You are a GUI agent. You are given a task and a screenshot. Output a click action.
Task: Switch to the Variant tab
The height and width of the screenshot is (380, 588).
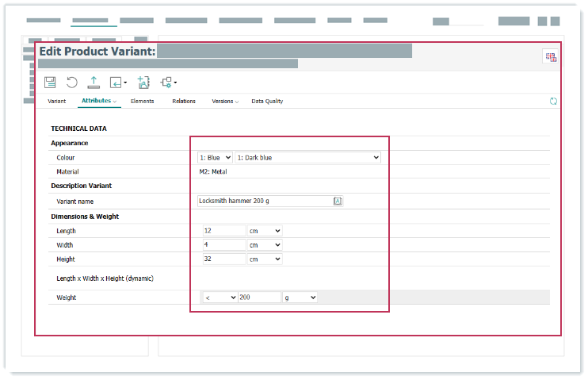pyautogui.click(x=56, y=102)
